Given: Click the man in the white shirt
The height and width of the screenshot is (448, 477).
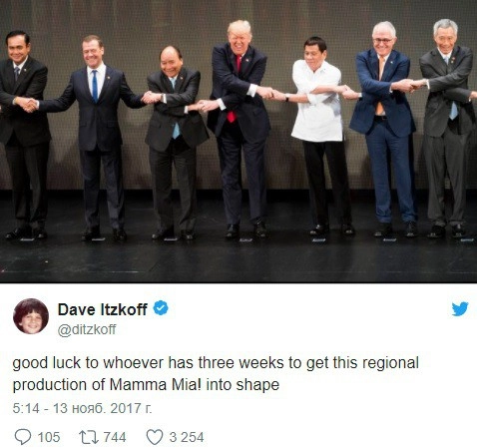Looking at the screenshot, I should pyautogui.click(x=319, y=133).
